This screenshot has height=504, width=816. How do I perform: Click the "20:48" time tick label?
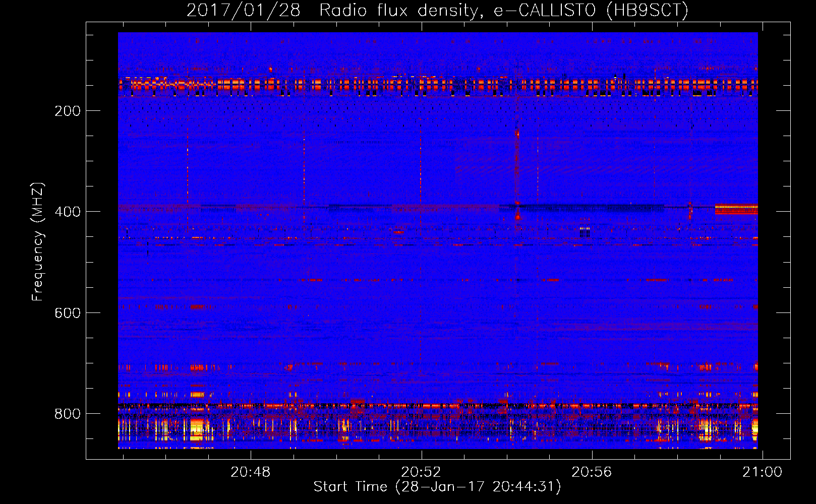tap(251, 472)
